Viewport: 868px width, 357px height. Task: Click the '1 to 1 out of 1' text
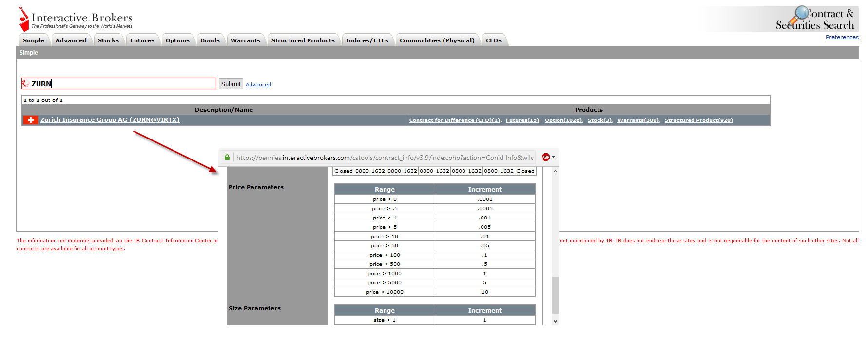(x=43, y=100)
